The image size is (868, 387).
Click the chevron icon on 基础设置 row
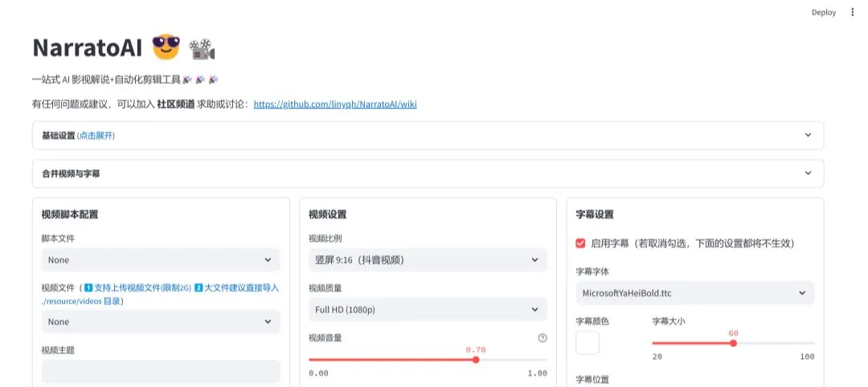[x=809, y=135]
